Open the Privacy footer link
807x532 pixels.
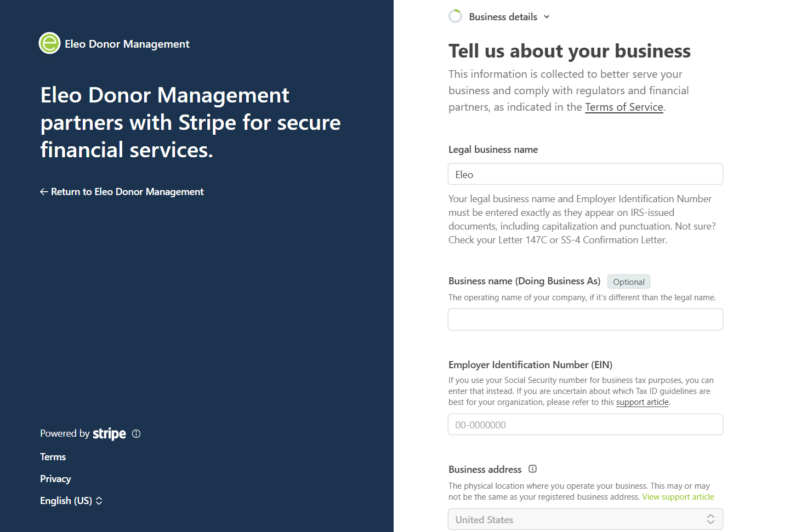[x=55, y=479]
